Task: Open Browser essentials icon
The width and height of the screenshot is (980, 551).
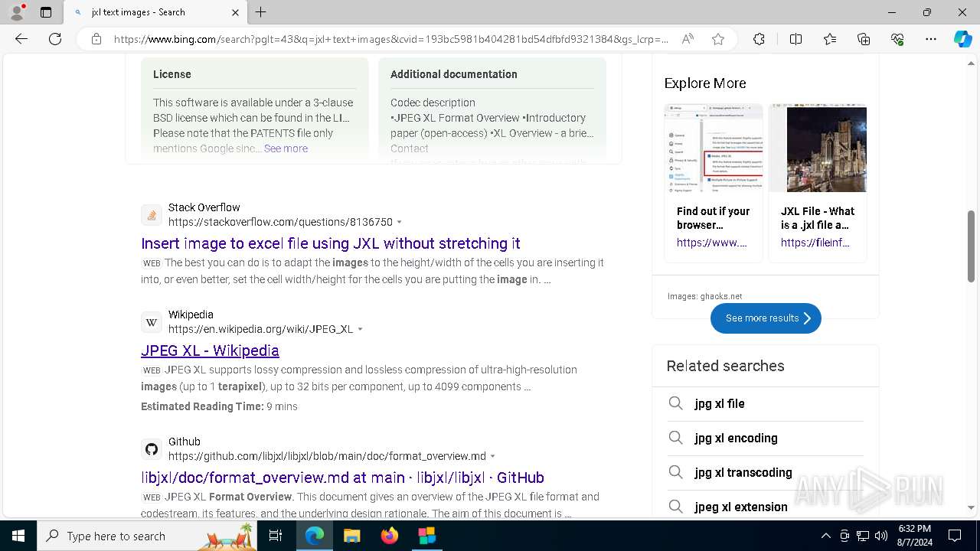Action: point(897,39)
